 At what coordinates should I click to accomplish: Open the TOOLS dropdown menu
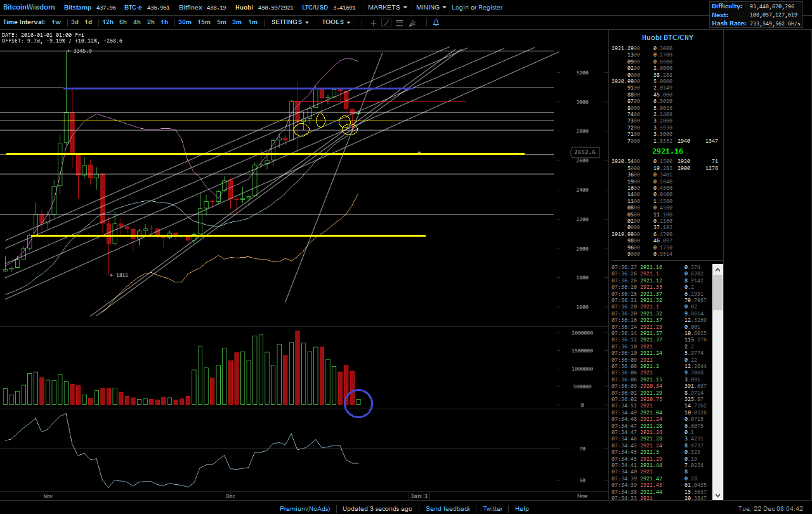click(x=336, y=22)
